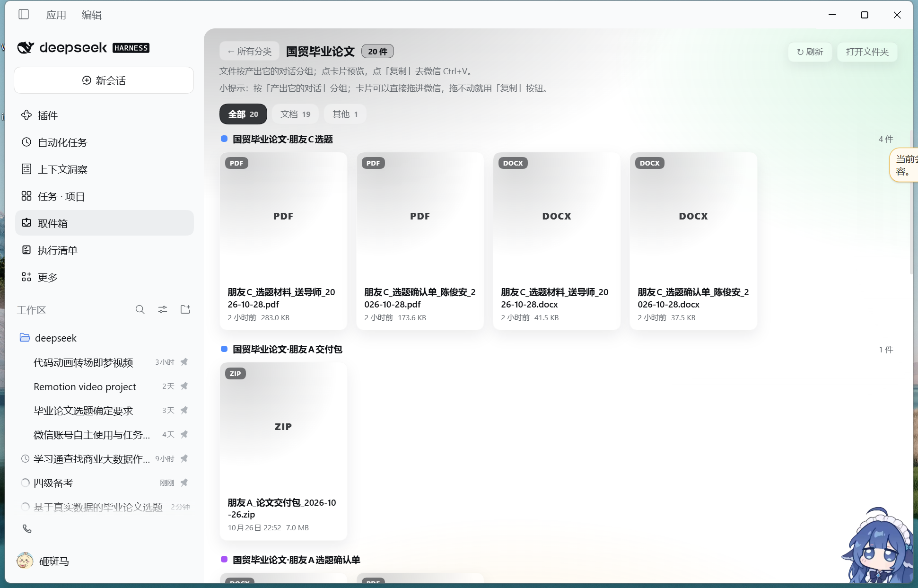
Task: Switch to the 其他 1 tab
Action: pyautogui.click(x=345, y=114)
